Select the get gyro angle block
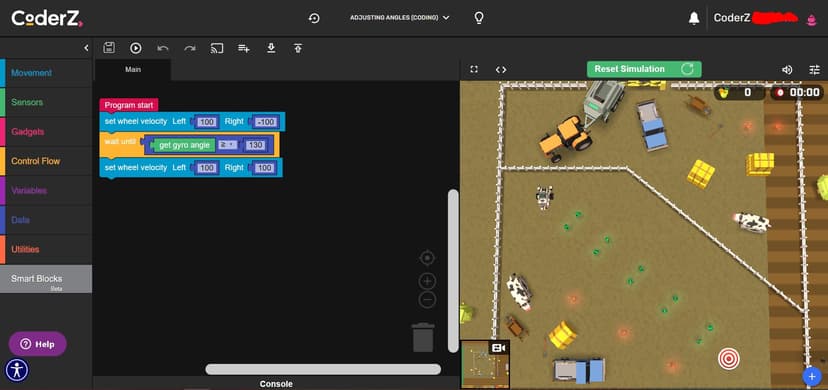This screenshot has width=828, height=390. pyautogui.click(x=183, y=145)
